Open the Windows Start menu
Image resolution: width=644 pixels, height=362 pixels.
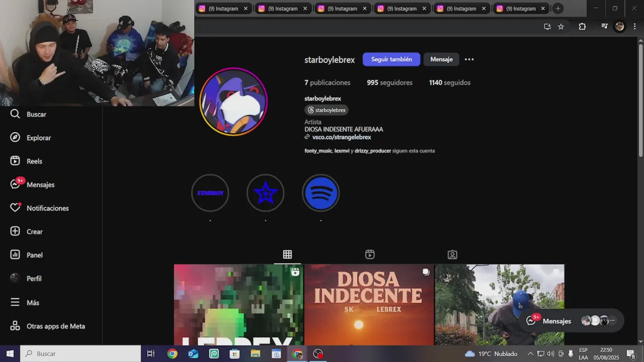10,353
